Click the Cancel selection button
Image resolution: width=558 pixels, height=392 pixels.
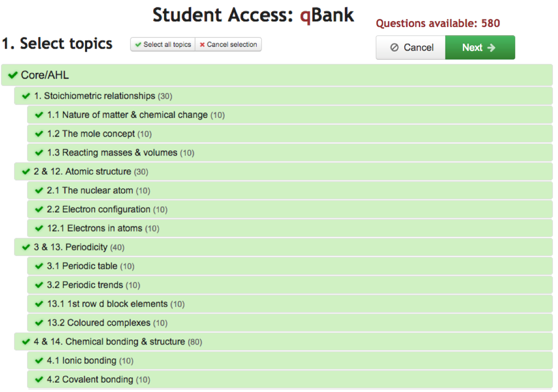pyautogui.click(x=229, y=44)
